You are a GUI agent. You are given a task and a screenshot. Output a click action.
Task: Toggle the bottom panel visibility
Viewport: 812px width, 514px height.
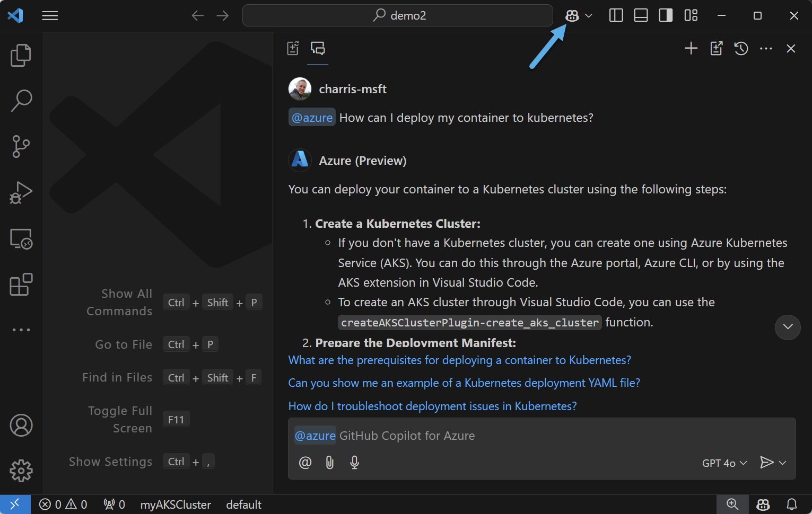point(640,15)
